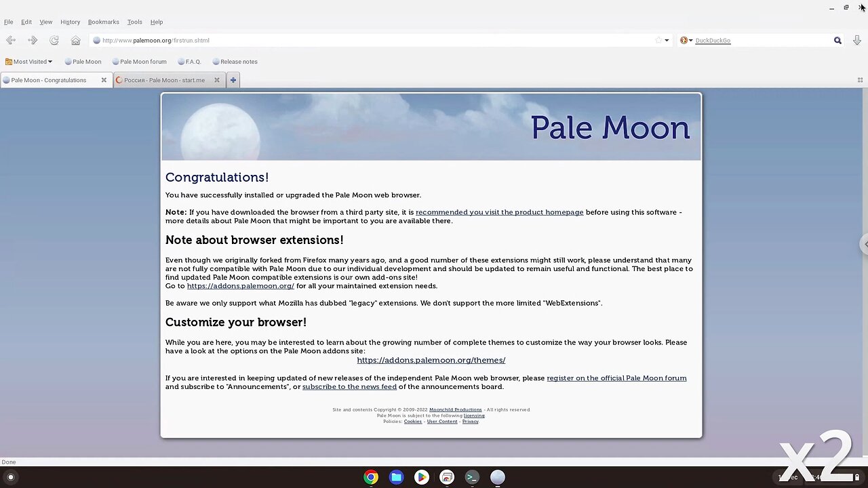The image size is (868, 488).
Task: Open the Most Visited bookmarks dropdown
Action: (28, 62)
